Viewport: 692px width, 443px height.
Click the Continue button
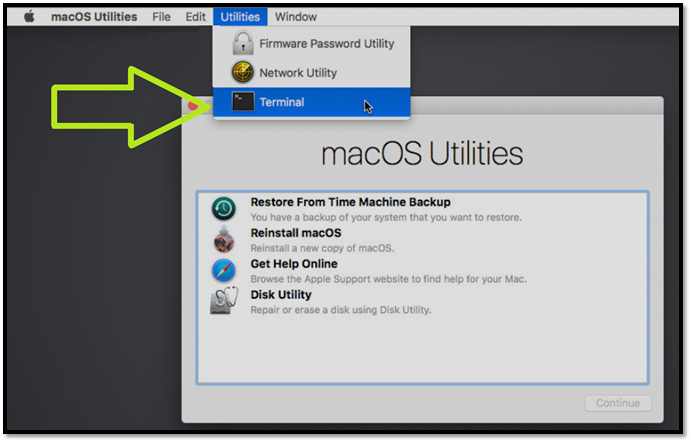[618, 403]
